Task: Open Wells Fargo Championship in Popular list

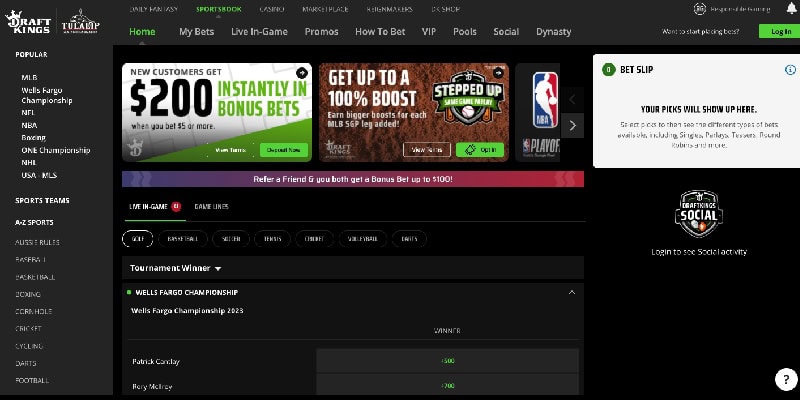Action: pyautogui.click(x=47, y=95)
